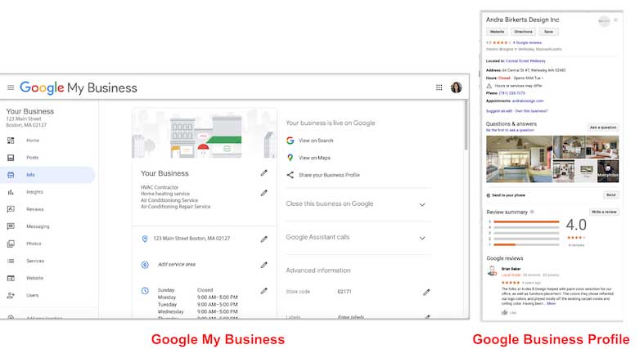Click the More photos thumbnail
The width and height of the screenshot is (644, 349).
608,171
